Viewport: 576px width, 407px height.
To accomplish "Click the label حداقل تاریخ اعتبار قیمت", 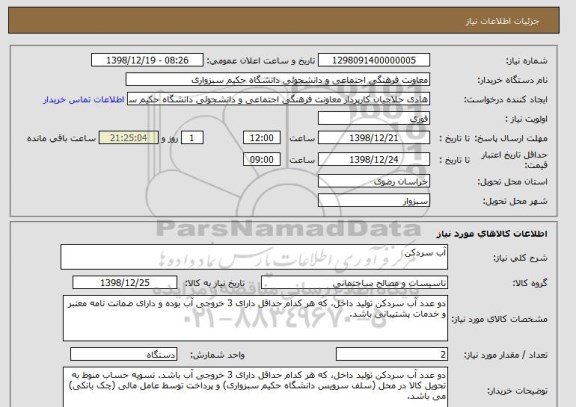I will (514, 160).
